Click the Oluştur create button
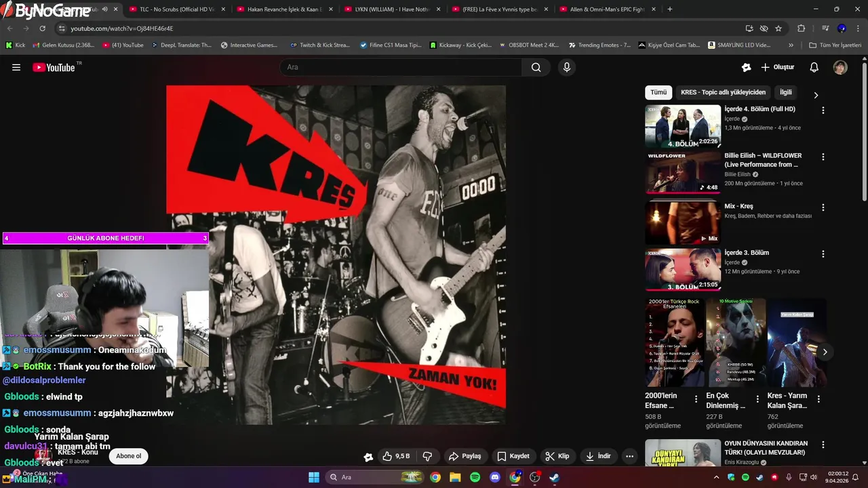The height and width of the screenshot is (488, 868). 778,67
